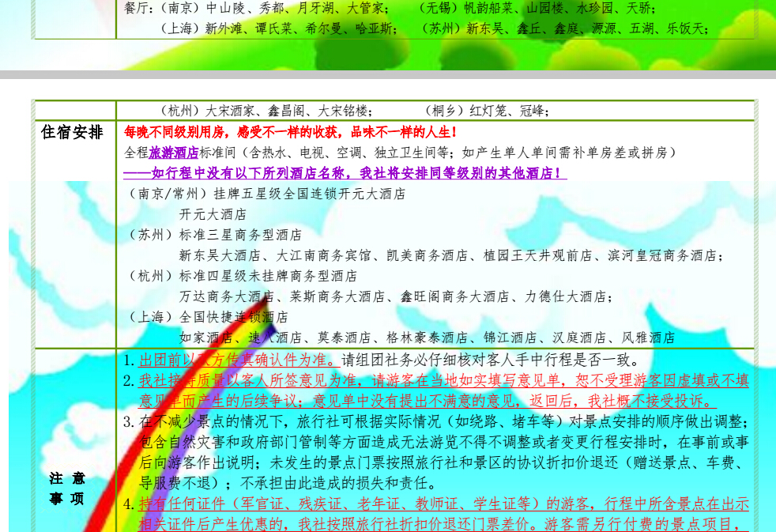
Task: Select the 注意事项 heading cell
Action: pos(67,489)
